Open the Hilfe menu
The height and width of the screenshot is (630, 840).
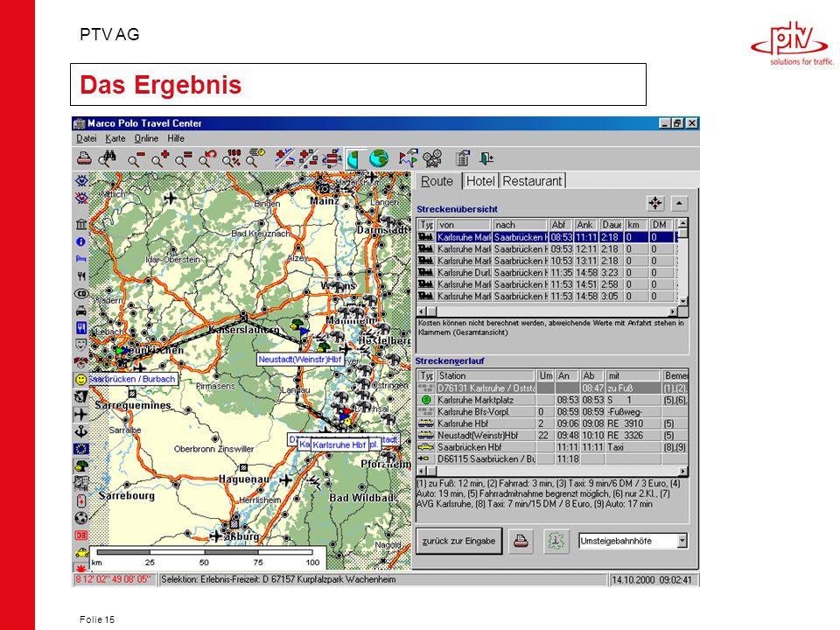click(176, 138)
